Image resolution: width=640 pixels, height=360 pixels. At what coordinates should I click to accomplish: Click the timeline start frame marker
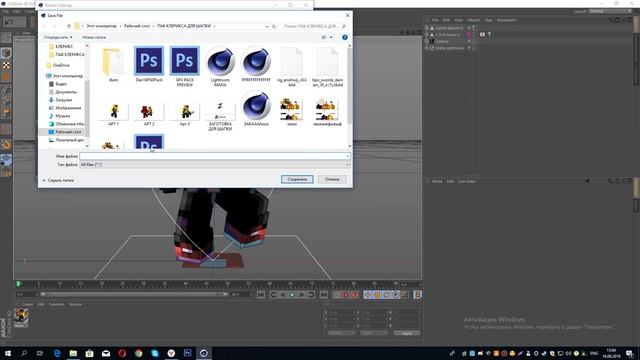[18, 284]
